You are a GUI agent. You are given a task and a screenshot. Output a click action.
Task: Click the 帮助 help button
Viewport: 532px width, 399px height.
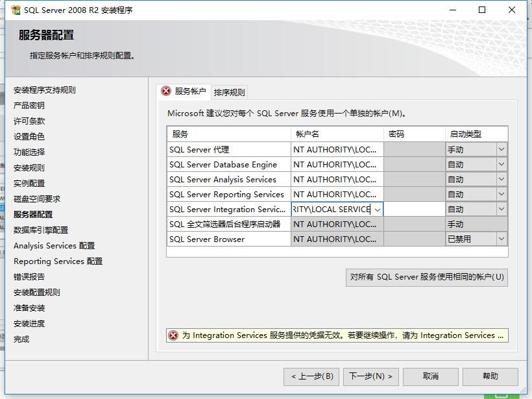[x=490, y=376]
